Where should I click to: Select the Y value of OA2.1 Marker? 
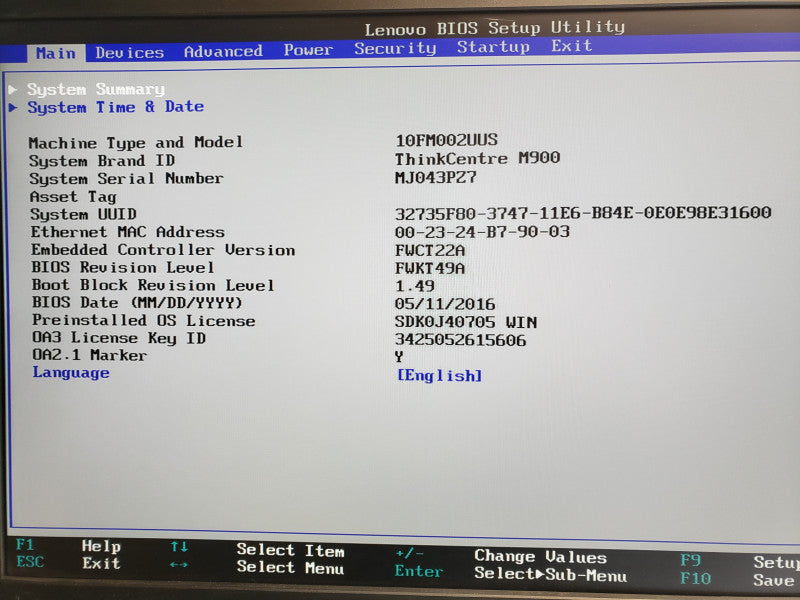[x=399, y=357]
